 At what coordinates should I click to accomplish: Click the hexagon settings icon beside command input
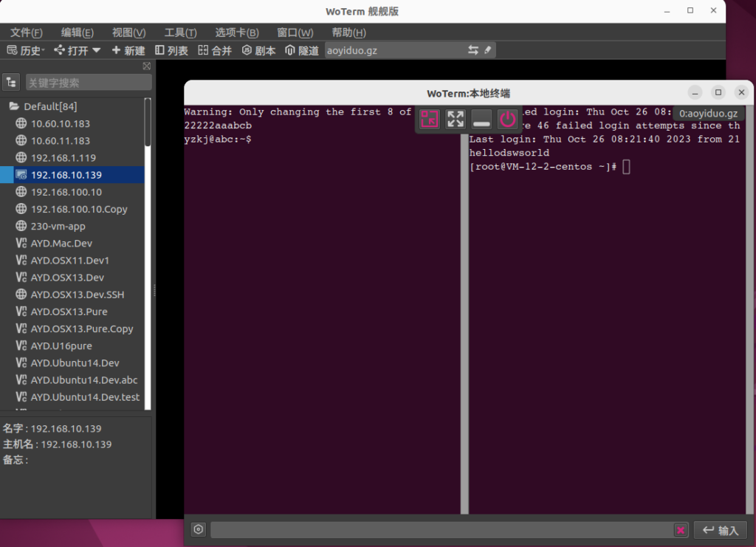click(x=198, y=529)
